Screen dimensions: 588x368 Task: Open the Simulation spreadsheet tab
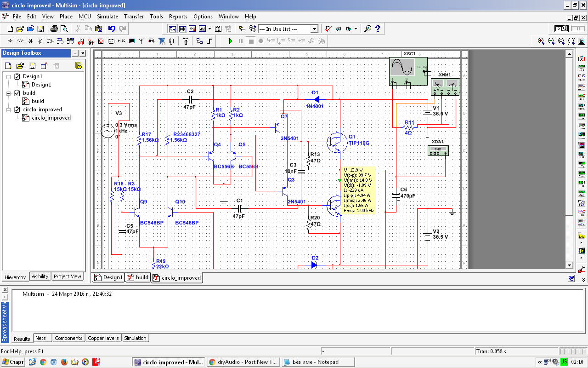tap(135, 338)
